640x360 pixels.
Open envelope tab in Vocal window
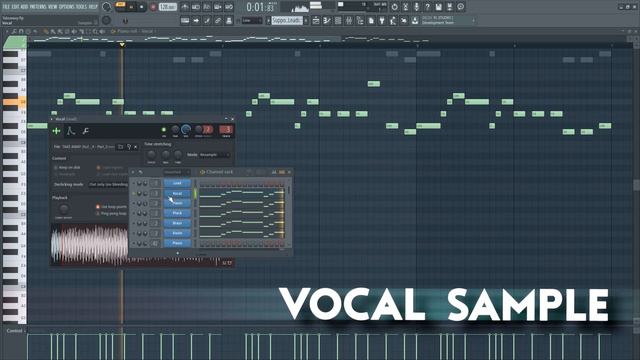click(71, 131)
